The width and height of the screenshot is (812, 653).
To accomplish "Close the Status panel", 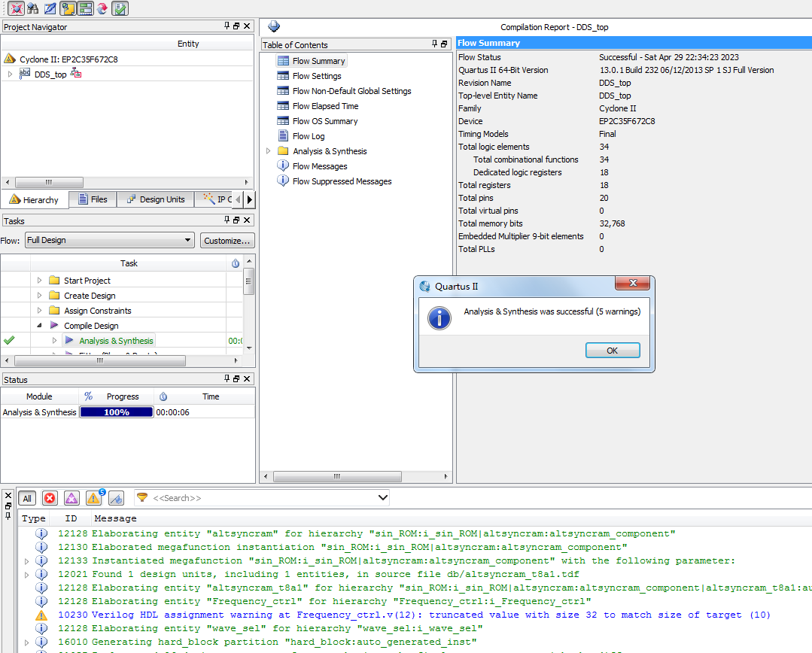I will (x=247, y=379).
